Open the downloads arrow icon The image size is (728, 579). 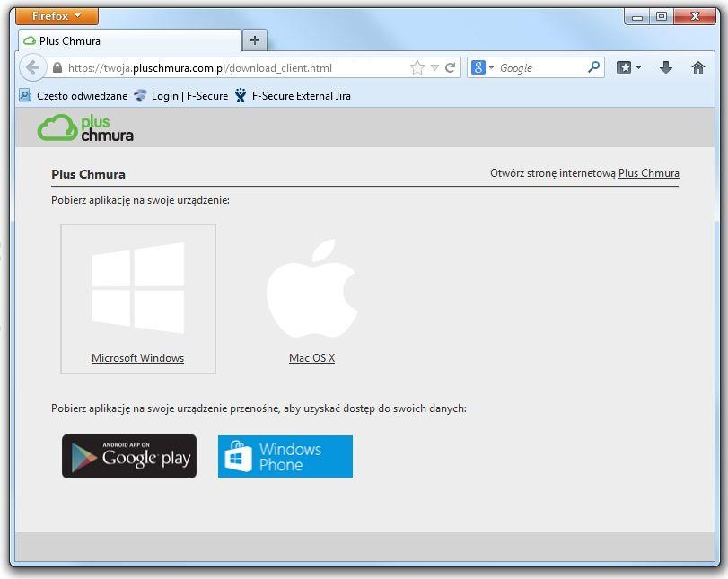click(666, 68)
